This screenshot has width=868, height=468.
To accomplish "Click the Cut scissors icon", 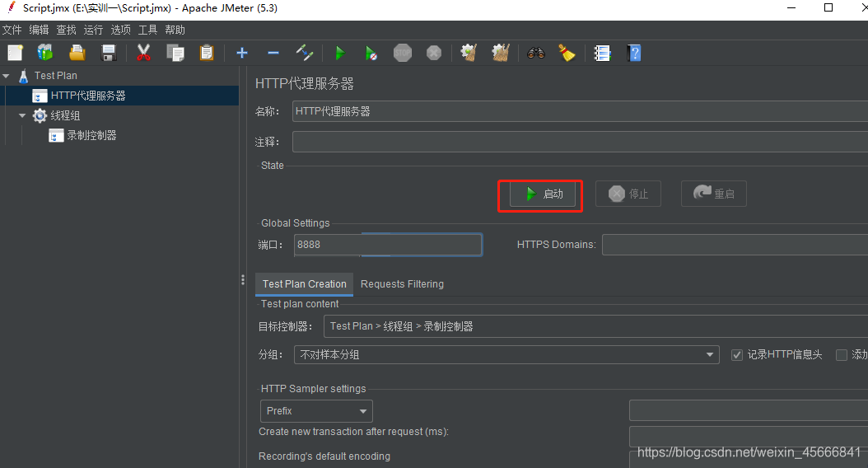I will [x=143, y=54].
